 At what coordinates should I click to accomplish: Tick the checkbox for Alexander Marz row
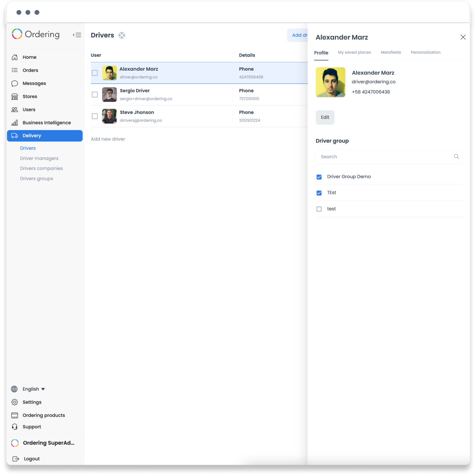95,73
